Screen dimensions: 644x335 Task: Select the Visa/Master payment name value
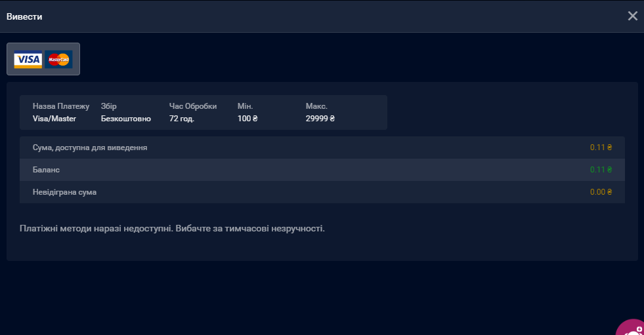(54, 119)
